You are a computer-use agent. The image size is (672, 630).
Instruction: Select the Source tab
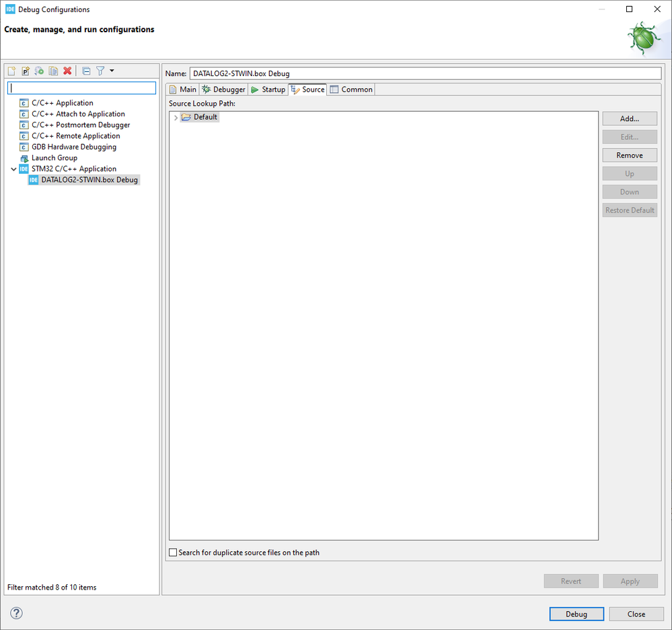click(x=307, y=90)
